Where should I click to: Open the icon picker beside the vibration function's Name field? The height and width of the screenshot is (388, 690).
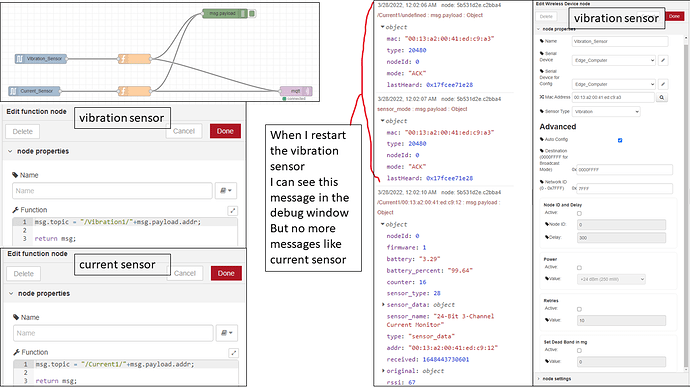click(226, 191)
